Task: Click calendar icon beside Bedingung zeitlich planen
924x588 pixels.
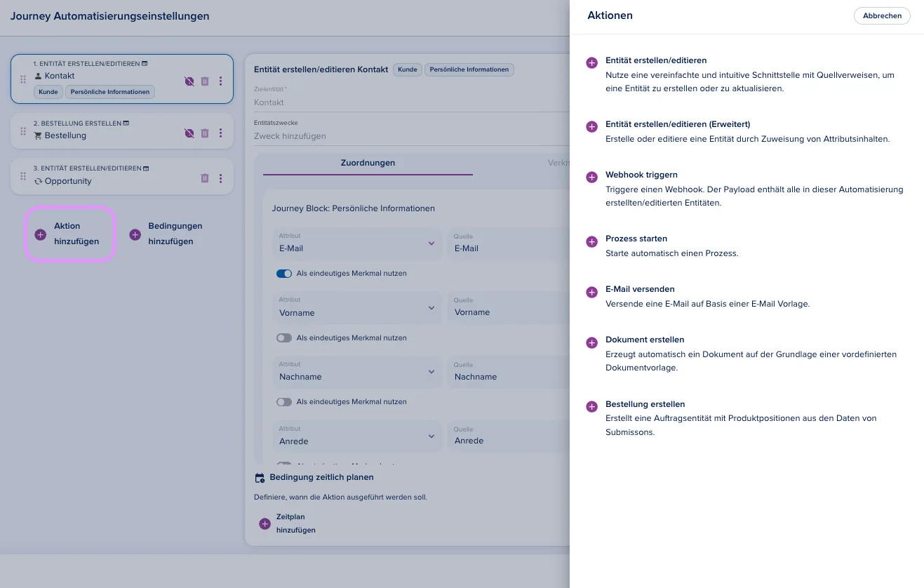Action: (260, 478)
